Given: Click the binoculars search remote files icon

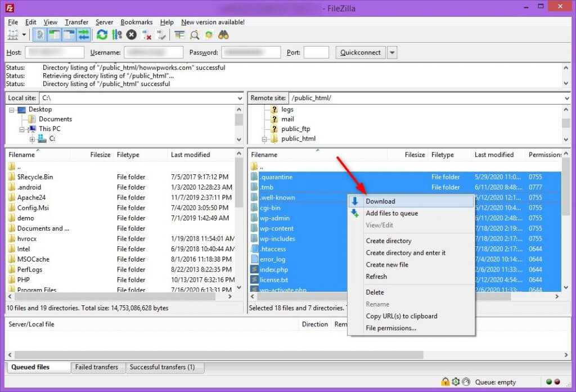Looking at the screenshot, I should pos(223,35).
